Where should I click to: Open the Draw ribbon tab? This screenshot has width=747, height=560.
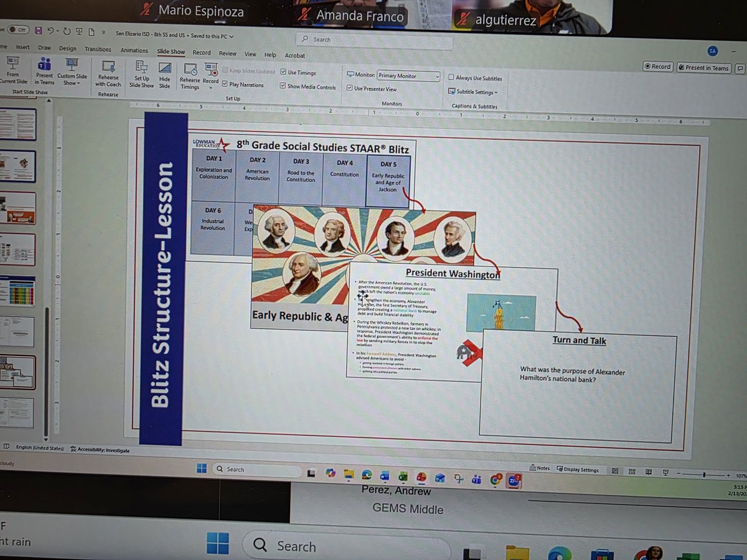44,47
